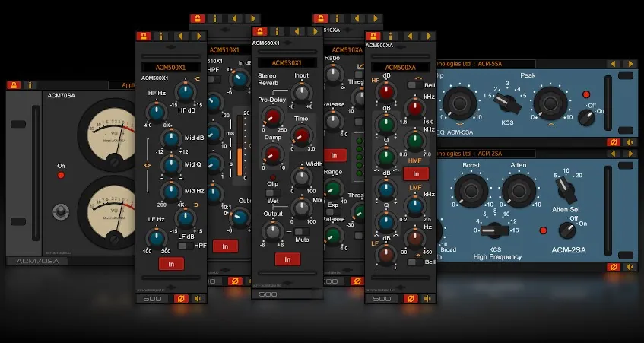Click speaker icon on ACM500X1 footer
This screenshot has width=644, height=343.
click(198, 298)
